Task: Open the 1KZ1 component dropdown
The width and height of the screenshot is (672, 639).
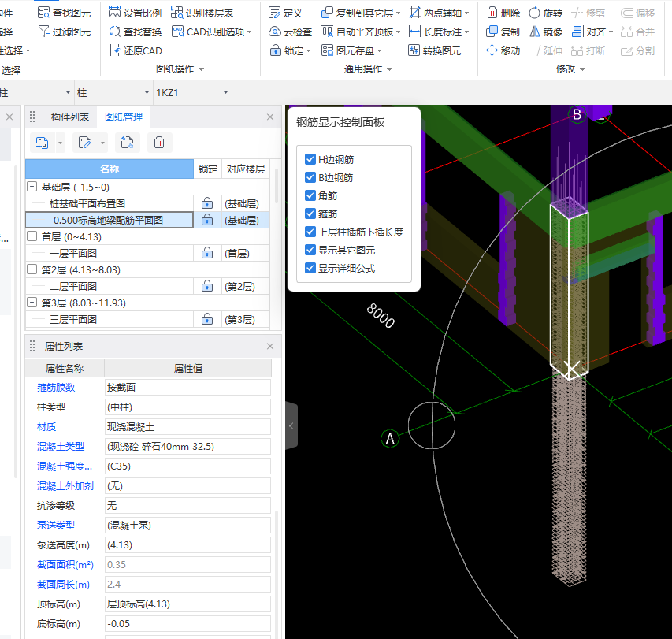Action: [x=226, y=92]
